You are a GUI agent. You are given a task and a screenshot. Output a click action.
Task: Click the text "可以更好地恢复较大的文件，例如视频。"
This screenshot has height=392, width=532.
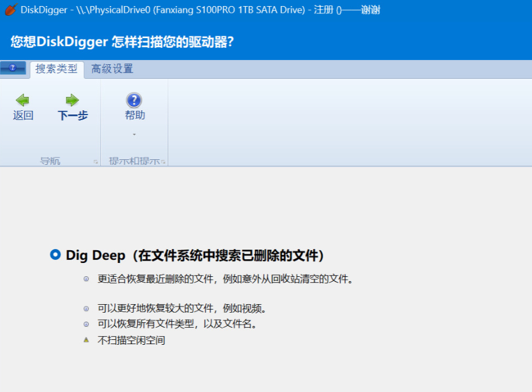182,308
